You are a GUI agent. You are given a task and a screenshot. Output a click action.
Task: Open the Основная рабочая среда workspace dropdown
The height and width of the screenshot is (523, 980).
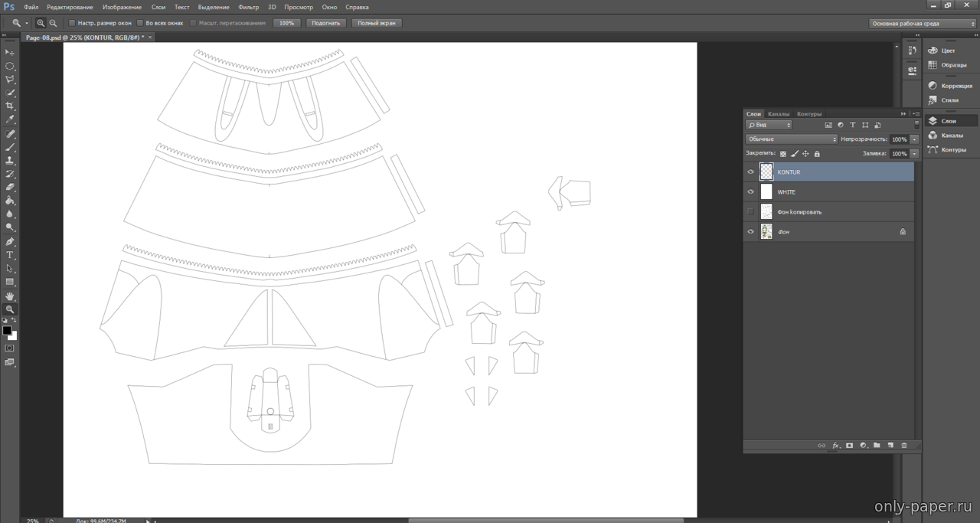923,24
